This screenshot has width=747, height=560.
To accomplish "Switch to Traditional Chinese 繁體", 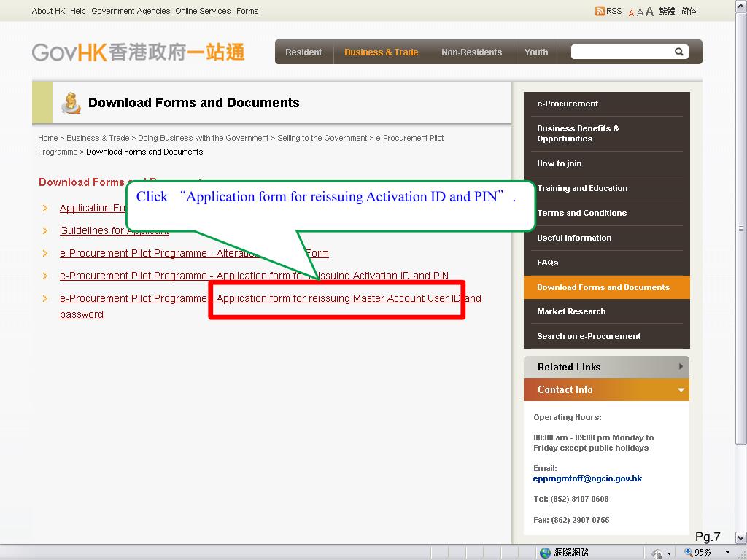I will click(x=667, y=11).
